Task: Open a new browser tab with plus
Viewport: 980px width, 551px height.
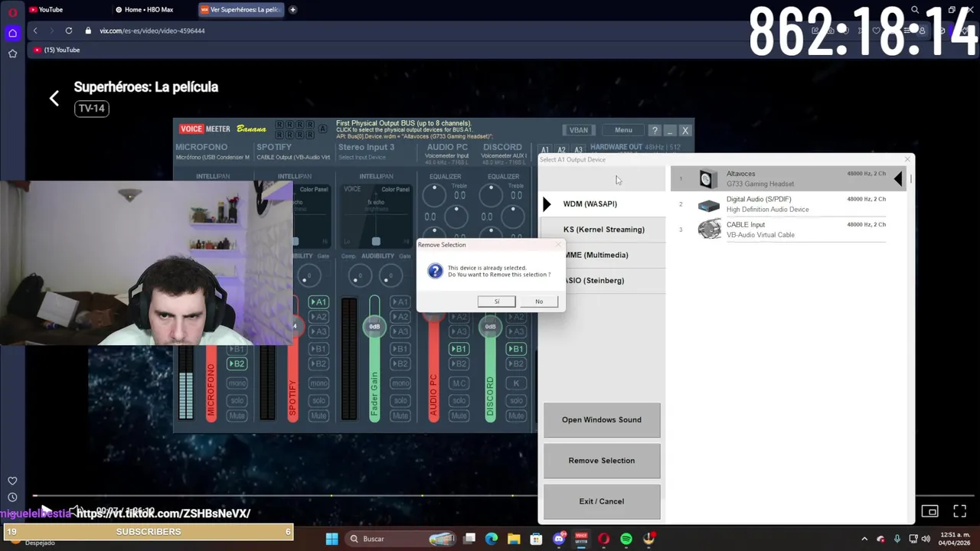Action: pos(292,10)
